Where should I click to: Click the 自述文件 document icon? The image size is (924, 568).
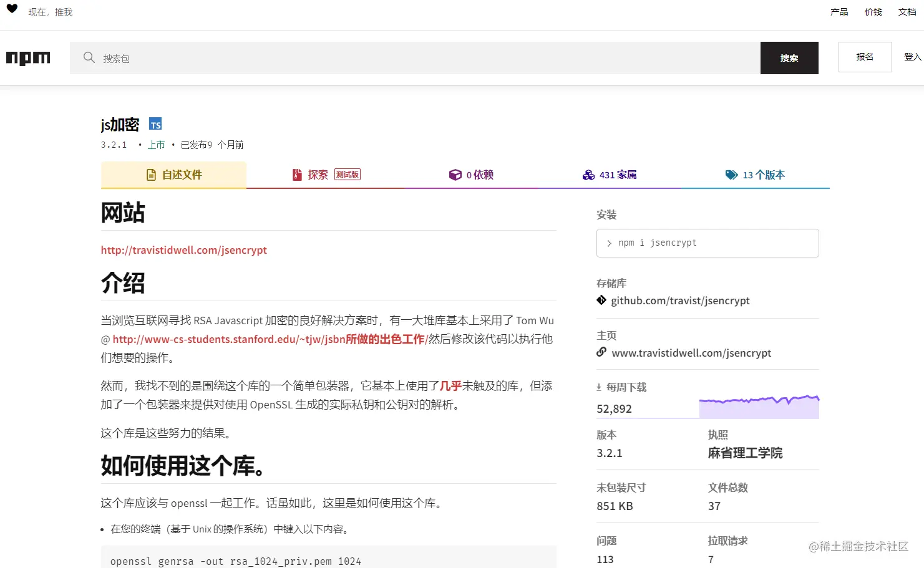click(151, 175)
